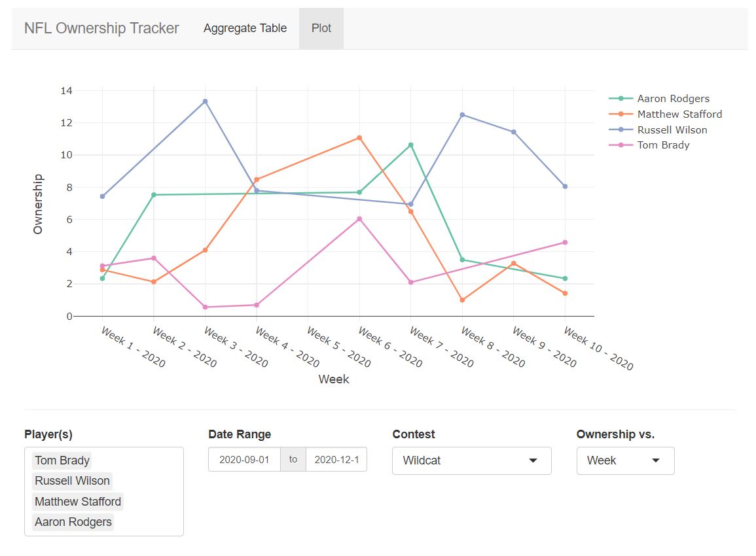
Task: Click Russell Wilson's Week 3 peak data point
Action: tap(206, 101)
